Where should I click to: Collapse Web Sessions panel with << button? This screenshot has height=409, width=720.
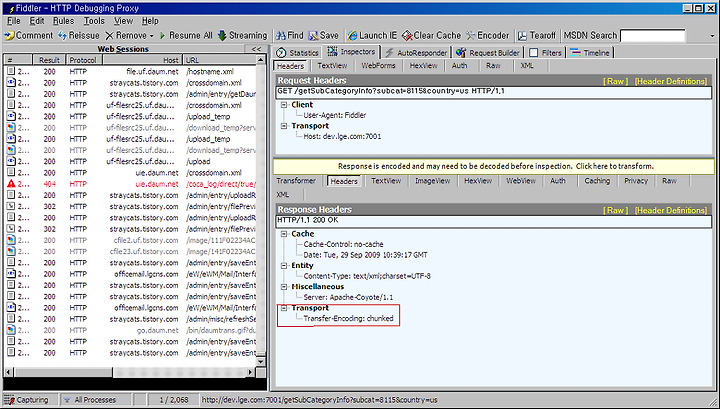tap(256, 49)
